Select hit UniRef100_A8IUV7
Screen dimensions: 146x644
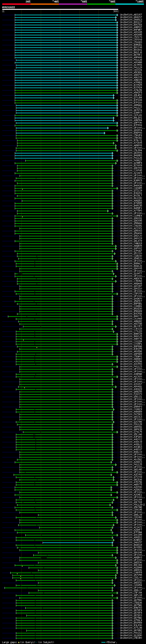(131, 15)
